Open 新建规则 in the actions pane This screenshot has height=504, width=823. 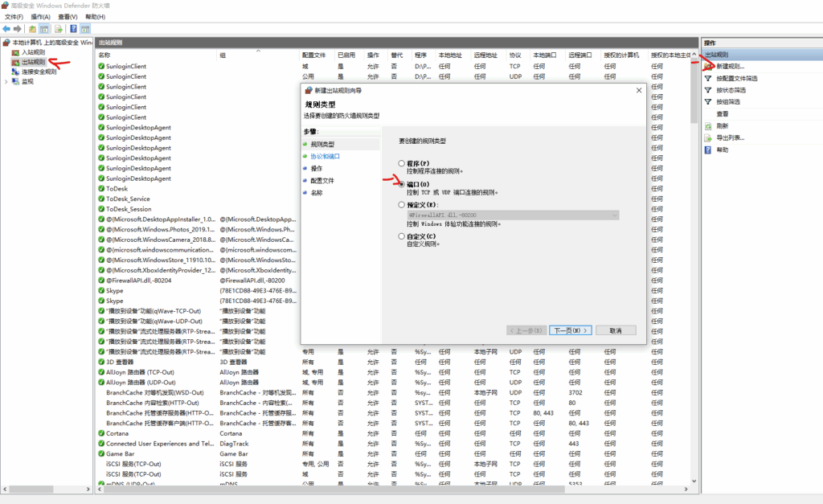click(730, 66)
